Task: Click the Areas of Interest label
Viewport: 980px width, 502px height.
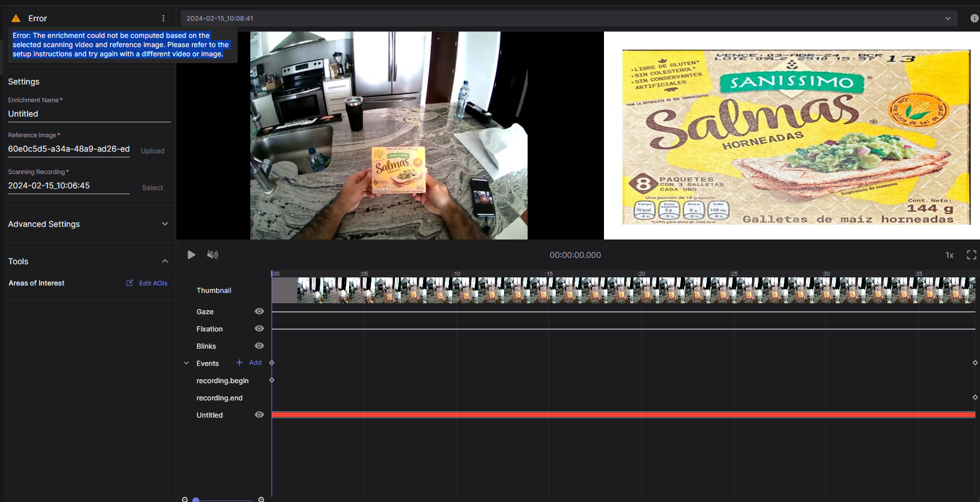Action: tap(37, 283)
